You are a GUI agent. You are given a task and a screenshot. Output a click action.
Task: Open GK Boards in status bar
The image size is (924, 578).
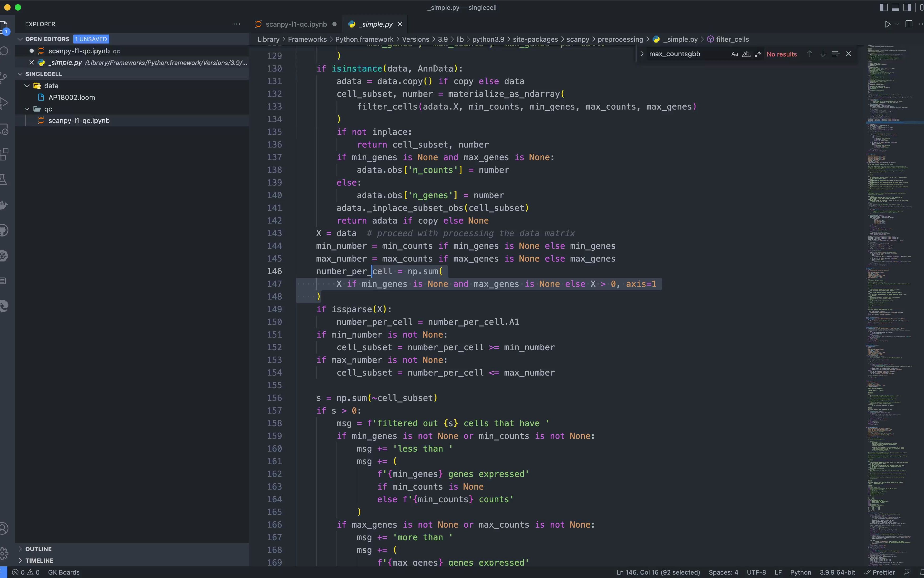coord(64,572)
